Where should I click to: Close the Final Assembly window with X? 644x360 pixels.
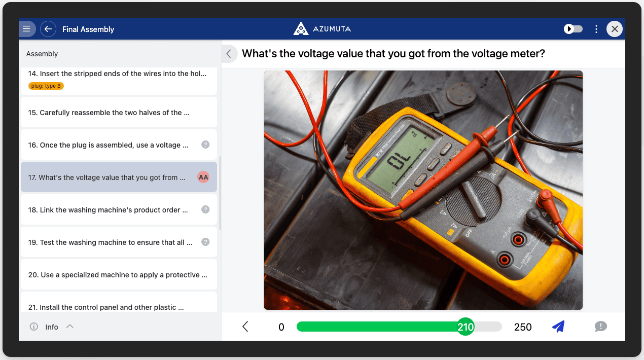615,29
